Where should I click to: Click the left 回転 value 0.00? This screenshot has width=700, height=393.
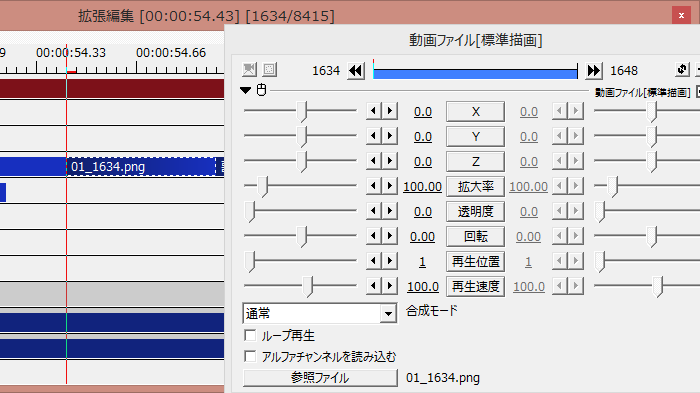tap(422, 237)
